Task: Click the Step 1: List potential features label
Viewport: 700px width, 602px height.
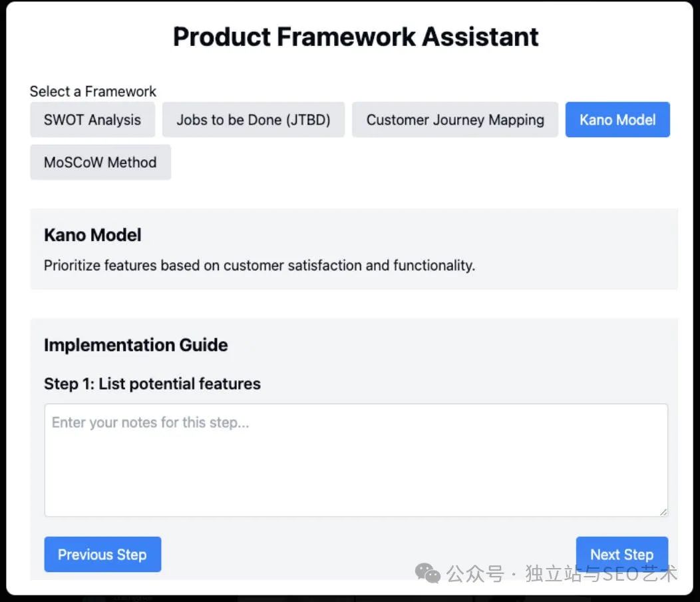Action: tap(152, 384)
